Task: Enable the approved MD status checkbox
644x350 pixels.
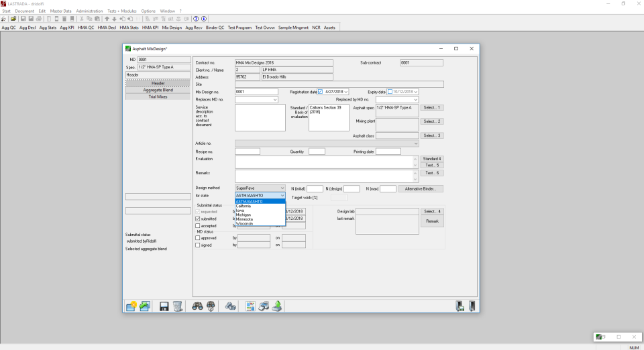Action: pyautogui.click(x=197, y=238)
